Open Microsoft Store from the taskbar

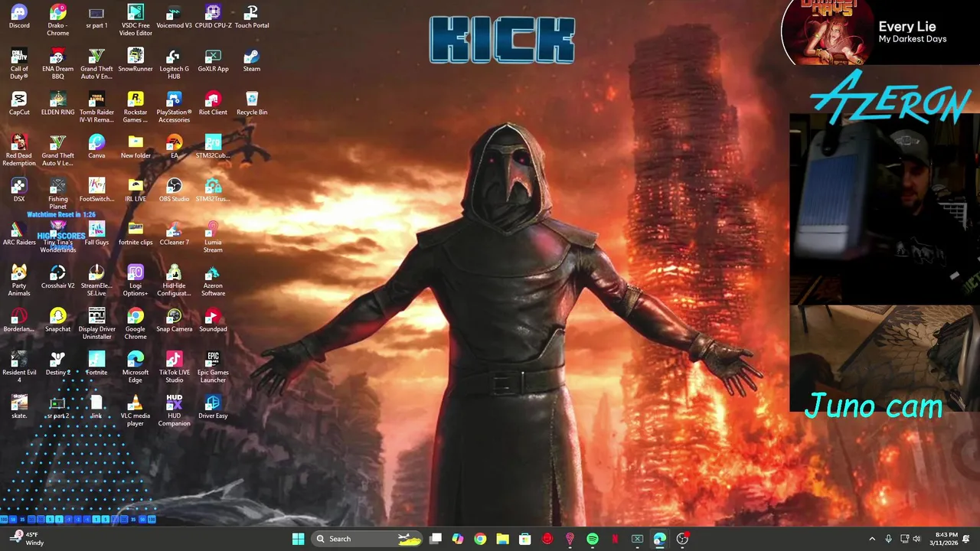(524, 539)
